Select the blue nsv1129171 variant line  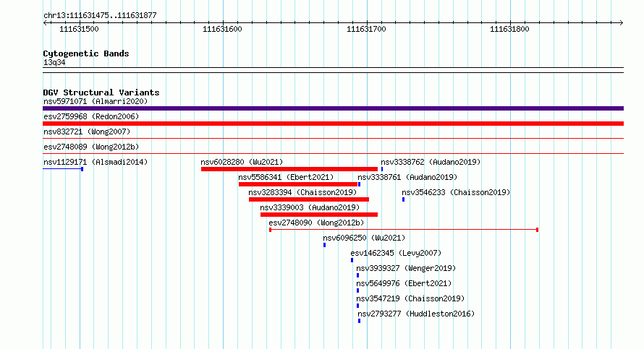point(63,169)
